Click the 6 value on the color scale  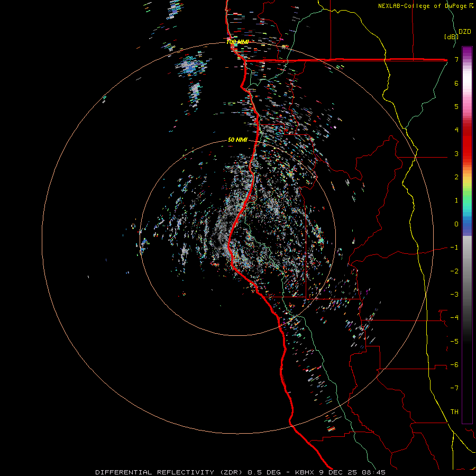(456, 83)
